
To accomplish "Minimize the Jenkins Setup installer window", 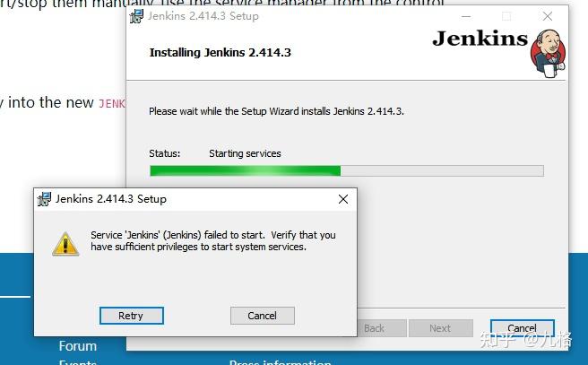I will pos(466,16).
